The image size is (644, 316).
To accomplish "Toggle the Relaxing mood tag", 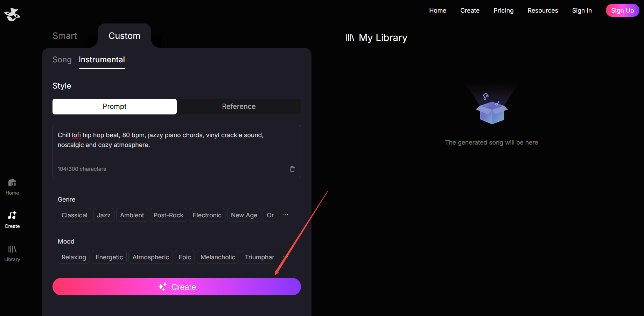I will click(x=74, y=257).
